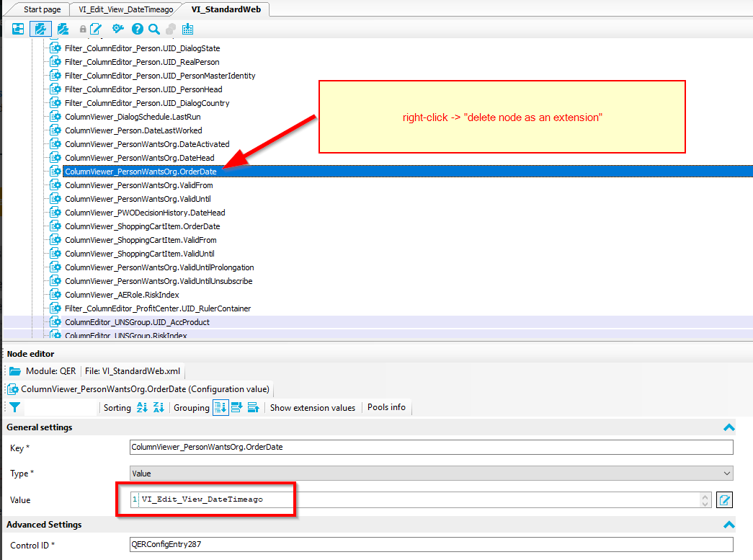The image size is (753, 560).
Task: Collapse the Advanced Settings section
Action: [729, 525]
